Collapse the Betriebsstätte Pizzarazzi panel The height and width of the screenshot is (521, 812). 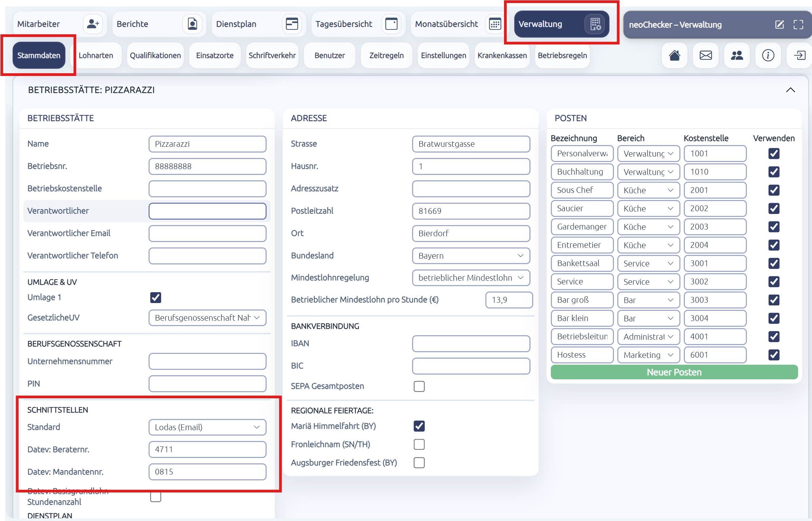tap(790, 90)
